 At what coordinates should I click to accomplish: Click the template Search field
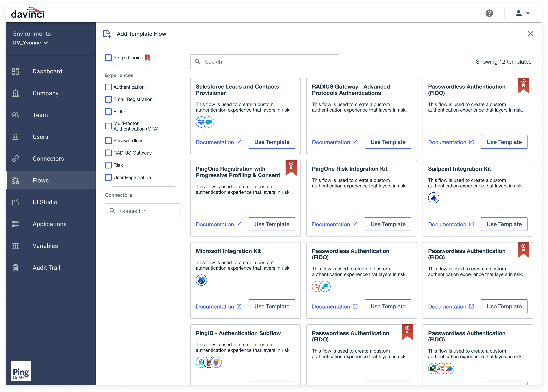point(265,62)
